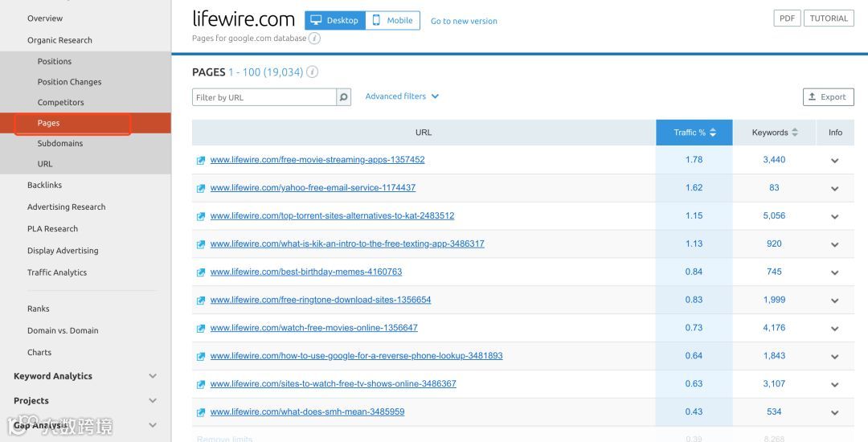This screenshot has width=868, height=442.
Task: Select Positions under Organic Research
Action: (55, 61)
